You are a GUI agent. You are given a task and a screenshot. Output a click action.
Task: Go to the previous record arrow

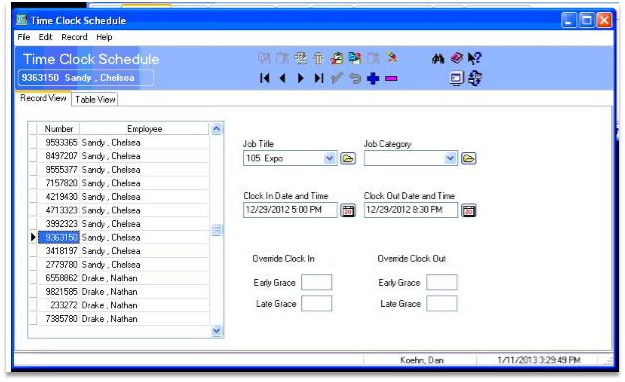[x=283, y=78]
